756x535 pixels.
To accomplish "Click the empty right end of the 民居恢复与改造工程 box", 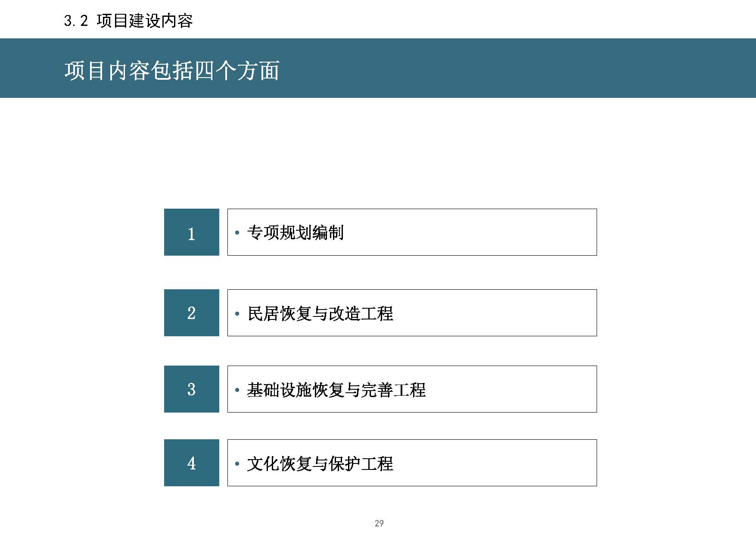I will [x=495, y=313].
